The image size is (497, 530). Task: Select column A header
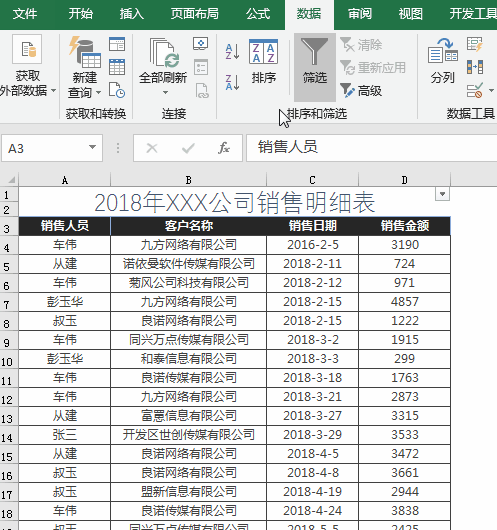point(65,180)
